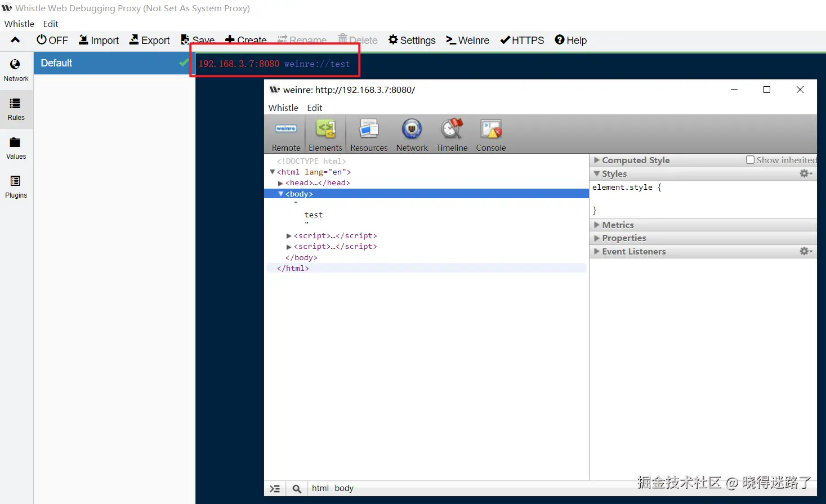Save the current rules
This screenshot has width=826, height=504.
198,40
